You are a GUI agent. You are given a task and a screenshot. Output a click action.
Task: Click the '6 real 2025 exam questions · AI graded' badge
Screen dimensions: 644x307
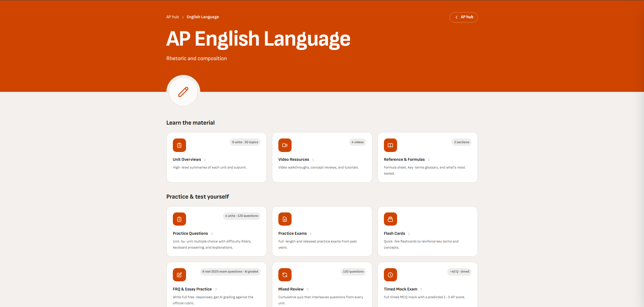point(230,272)
